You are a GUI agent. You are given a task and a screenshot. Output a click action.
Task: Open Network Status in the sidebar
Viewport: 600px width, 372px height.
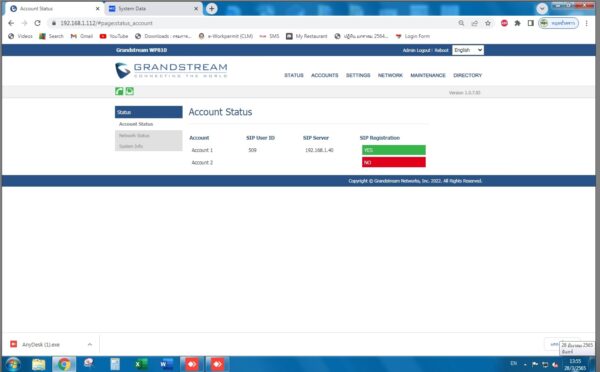pyautogui.click(x=134, y=135)
